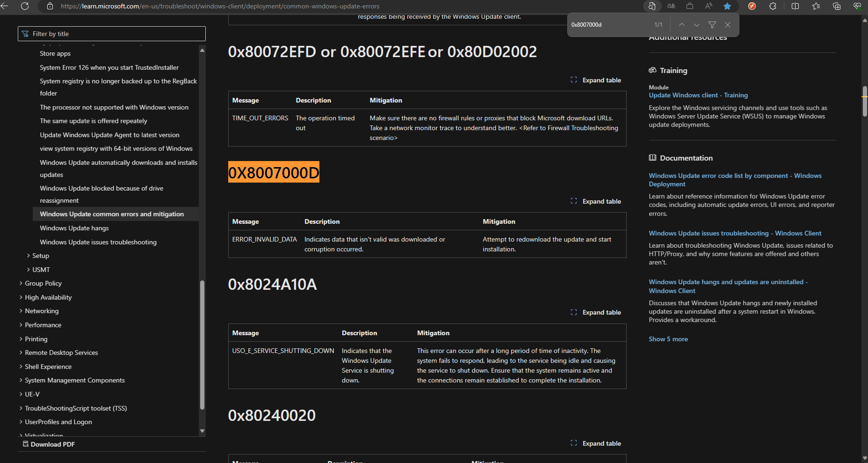Open the Collections icon
The width and height of the screenshot is (868, 463).
[837, 6]
